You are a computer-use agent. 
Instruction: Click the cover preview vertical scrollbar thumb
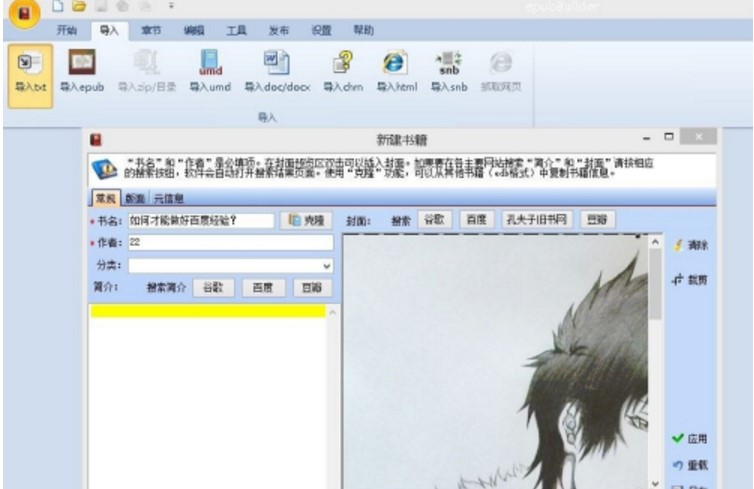[655, 285]
